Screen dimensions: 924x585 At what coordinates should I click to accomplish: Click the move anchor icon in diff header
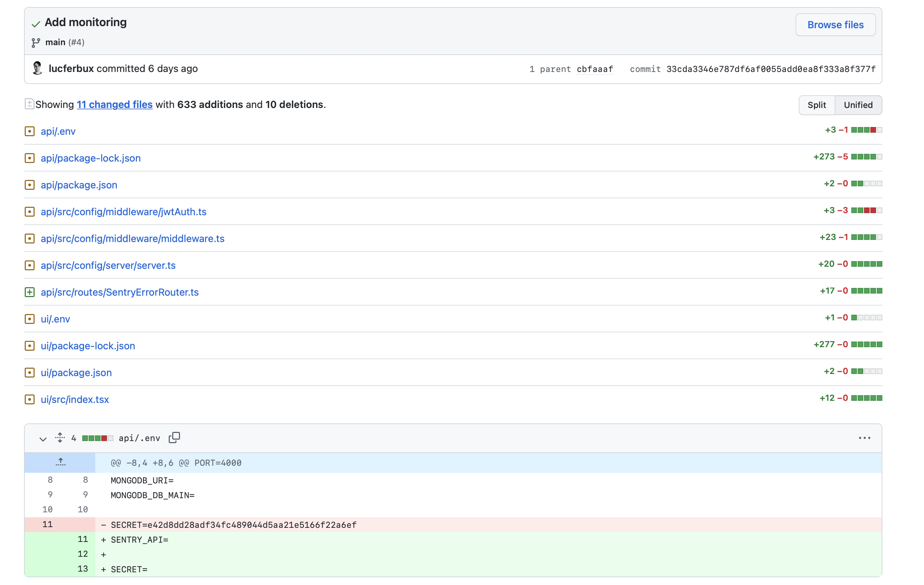[60, 438]
